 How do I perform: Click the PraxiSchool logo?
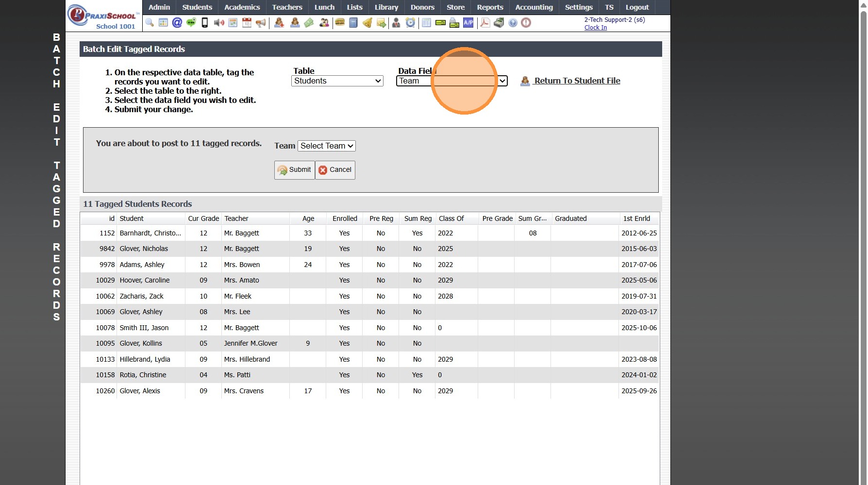(x=103, y=17)
